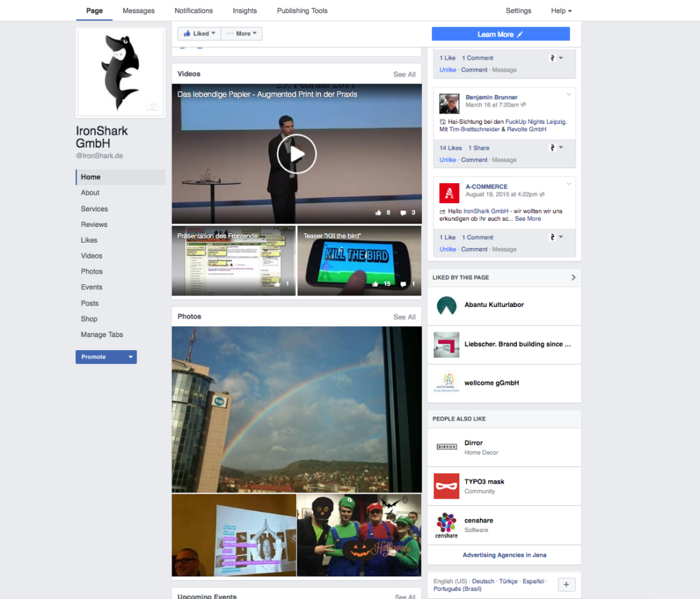700x599 pixels.
Task: Open options chevron on Benjamin Brunner post
Action: click(x=569, y=94)
